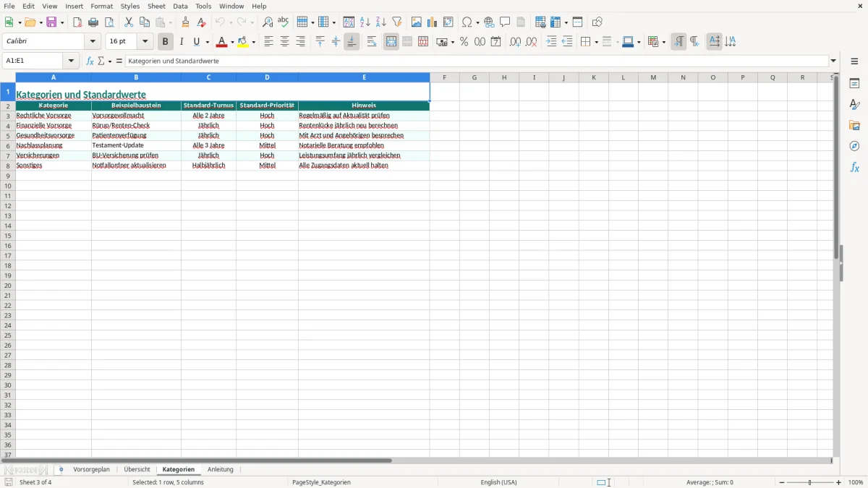Screen dimensions: 868x488
Task: Toggle center horizontal alignment
Action: tap(284, 42)
